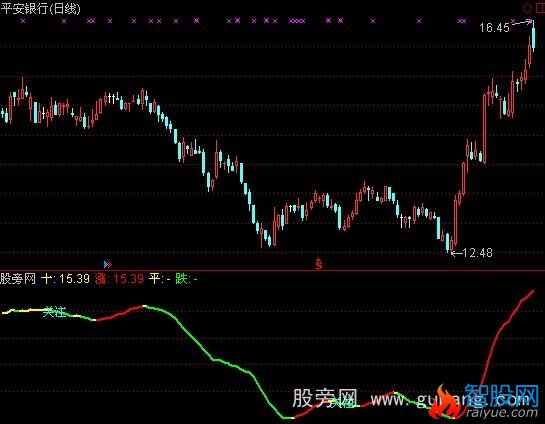The height and width of the screenshot is (424, 545).
Task: Click the yellow 平: - indicator value
Action: tap(160, 279)
